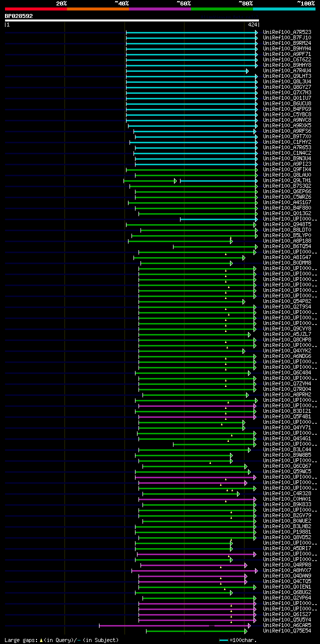The height and width of the screenshot is (644, 320).
Task: Select label UniRef100_Q013G2
Action: (x=287, y=213)
